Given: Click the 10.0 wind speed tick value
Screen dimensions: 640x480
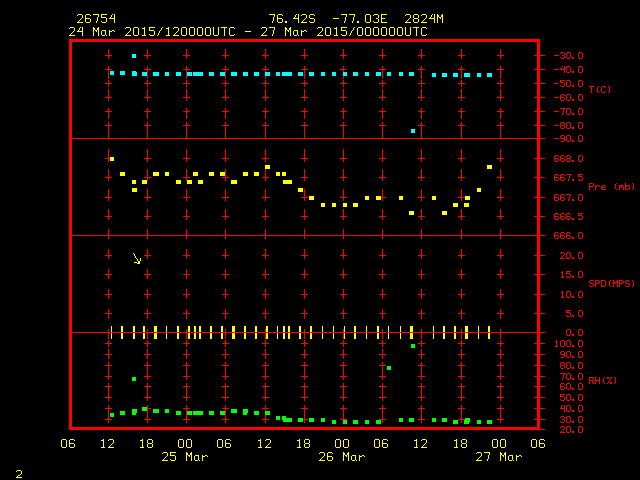Looking at the screenshot, I should pos(571,294).
